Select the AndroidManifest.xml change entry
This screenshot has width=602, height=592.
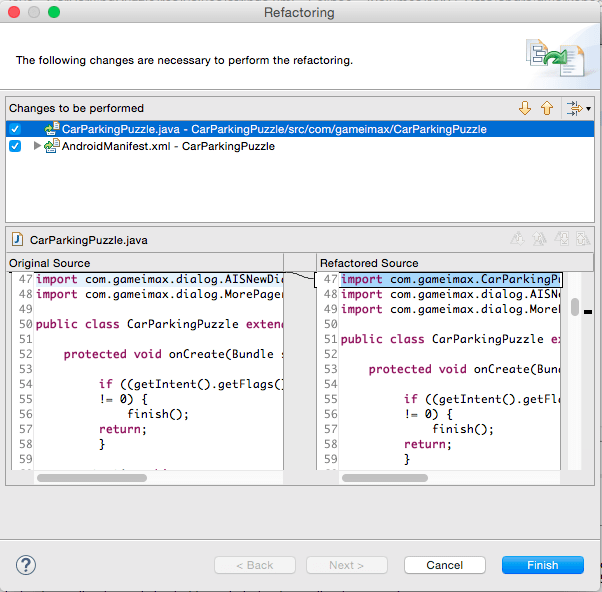pos(168,146)
